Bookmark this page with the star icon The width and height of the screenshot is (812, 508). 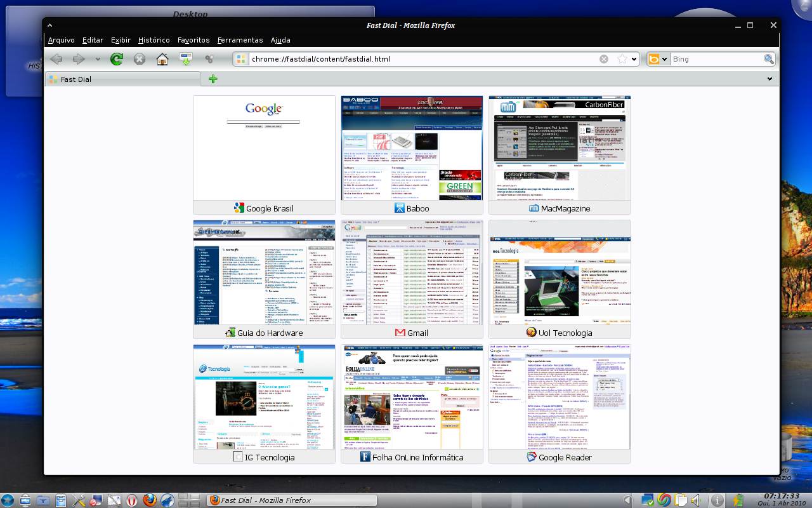pos(622,59)
